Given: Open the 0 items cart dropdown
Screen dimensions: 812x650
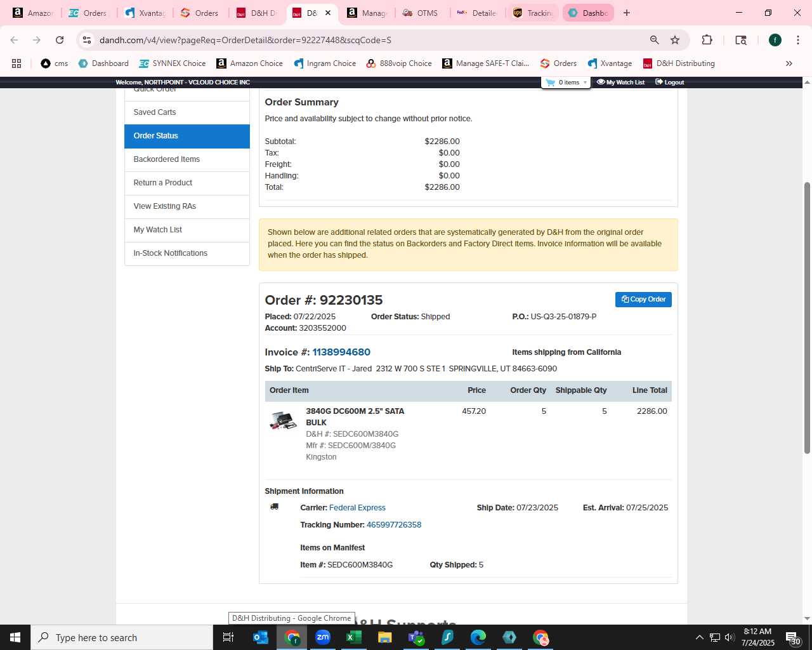Looking at the screenshot, I should [x=566, y=83].
